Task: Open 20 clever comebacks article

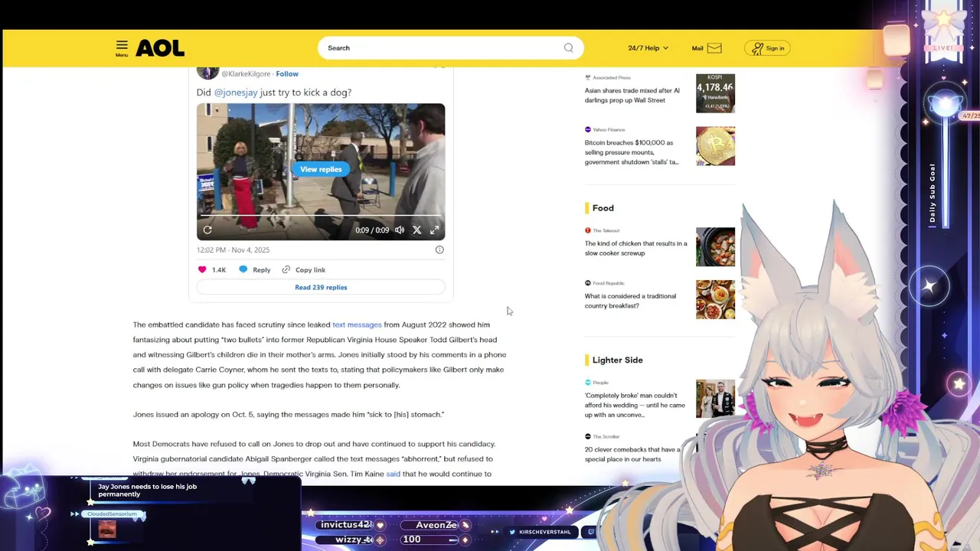Action: [x=632, y=455]
